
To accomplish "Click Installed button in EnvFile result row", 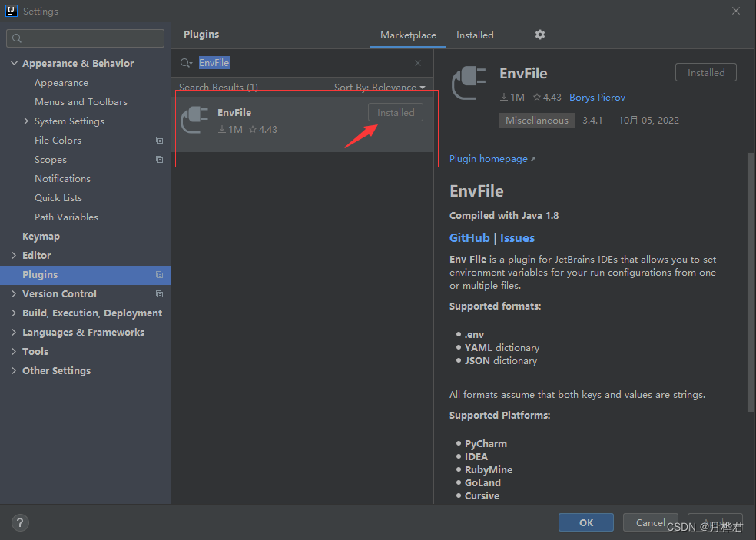I will pos(396,112).
